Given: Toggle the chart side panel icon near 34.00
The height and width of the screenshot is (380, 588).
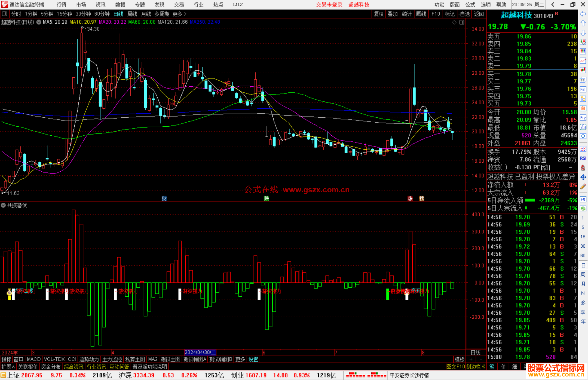Looking at the screenshot, I should pos(462,22).
